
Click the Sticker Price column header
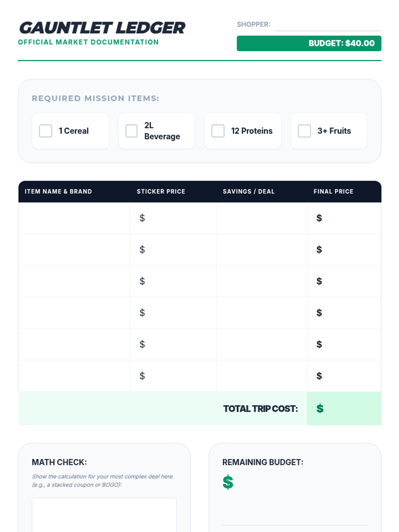[x=161, y=192]
